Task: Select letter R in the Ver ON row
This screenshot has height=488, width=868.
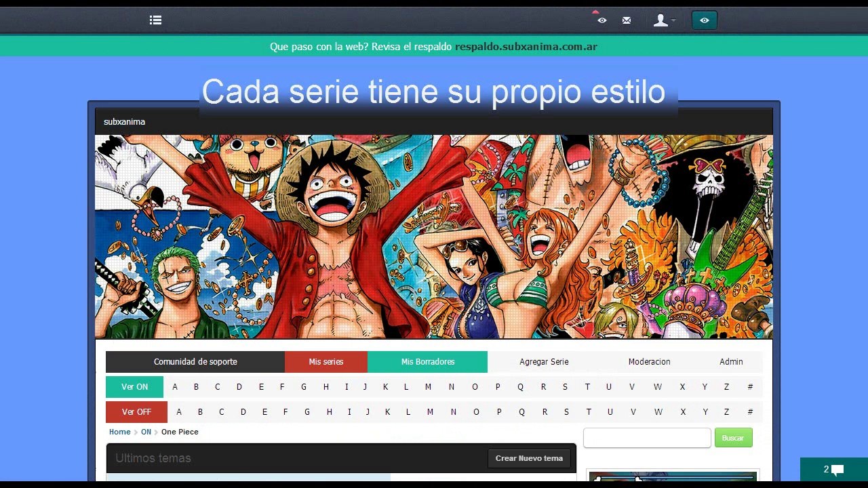Action: tap(543, 387)
